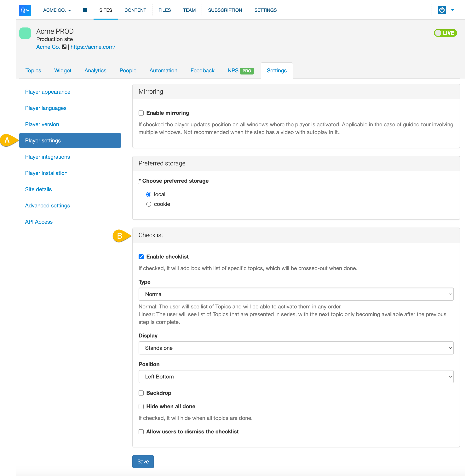Open the dashboard grid icon
465x476 pixels.
point(85,10)
